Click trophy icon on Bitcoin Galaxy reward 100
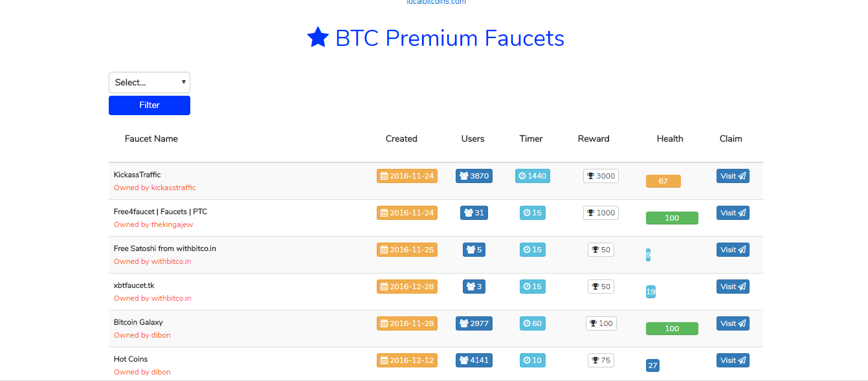This screenshot has width=868, height=381. pyautogui.click(x=593, y=323)
